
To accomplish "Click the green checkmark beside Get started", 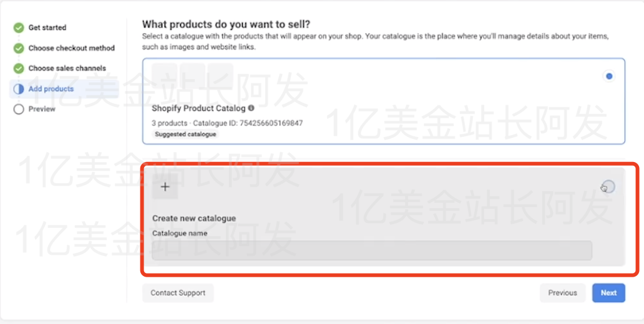I will click(19, 28).
